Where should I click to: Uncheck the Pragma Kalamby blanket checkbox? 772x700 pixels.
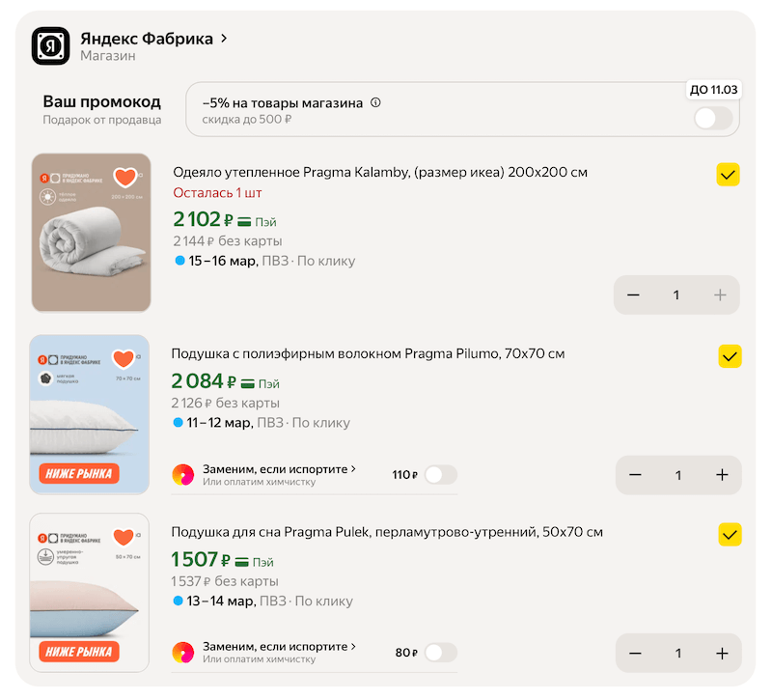[728, 175]
